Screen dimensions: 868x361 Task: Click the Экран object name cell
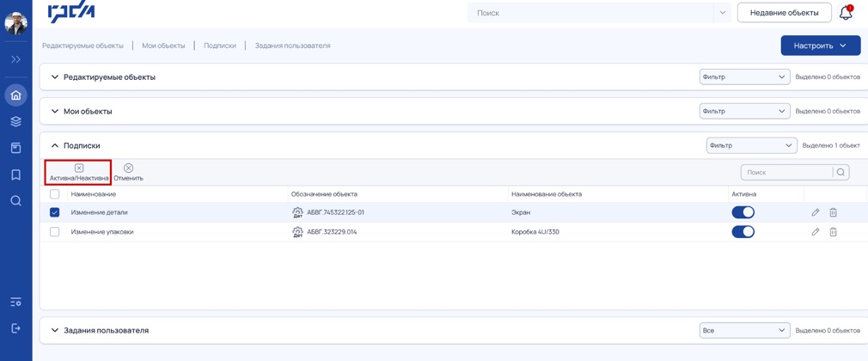[521, 212]
